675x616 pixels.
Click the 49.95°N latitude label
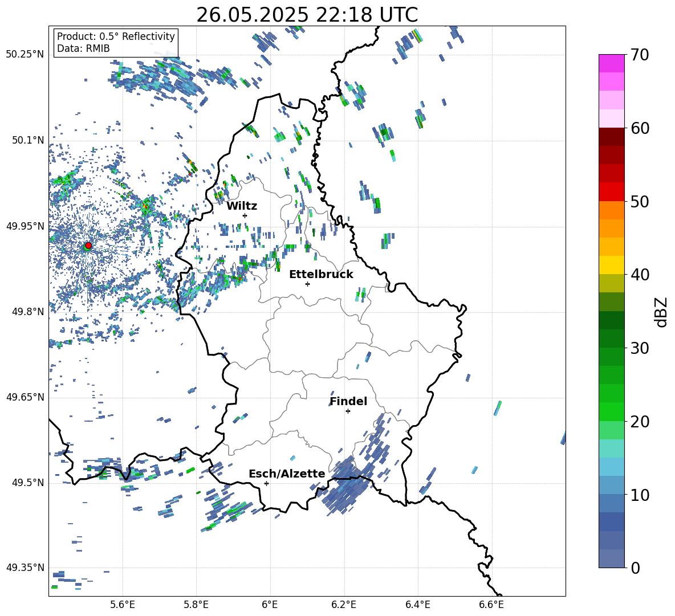tap(25, 226)
